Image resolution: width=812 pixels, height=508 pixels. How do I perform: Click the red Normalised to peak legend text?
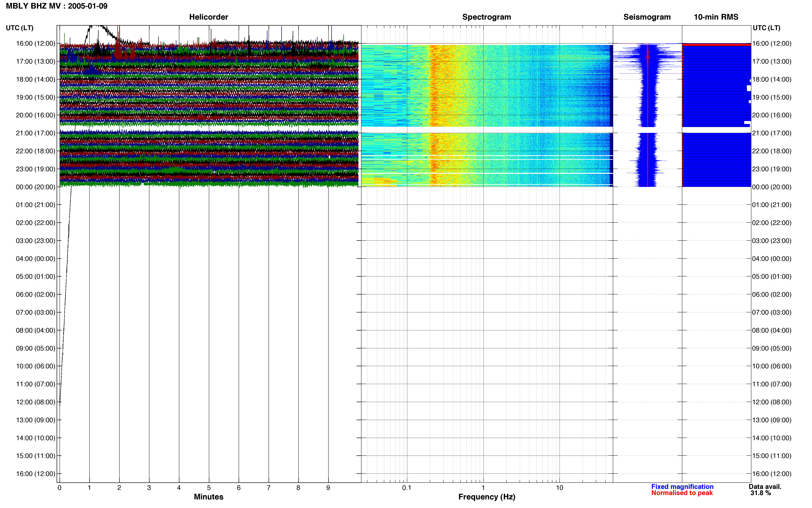coord(682,493)
